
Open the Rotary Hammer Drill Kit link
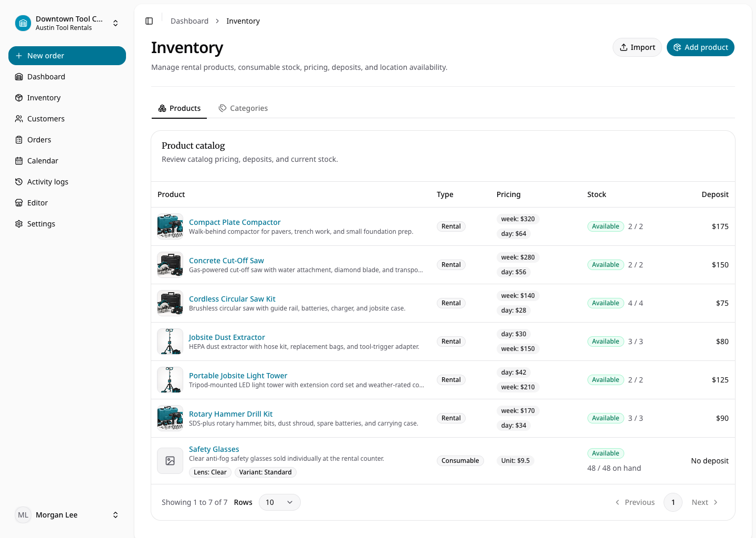coord(230,414)
